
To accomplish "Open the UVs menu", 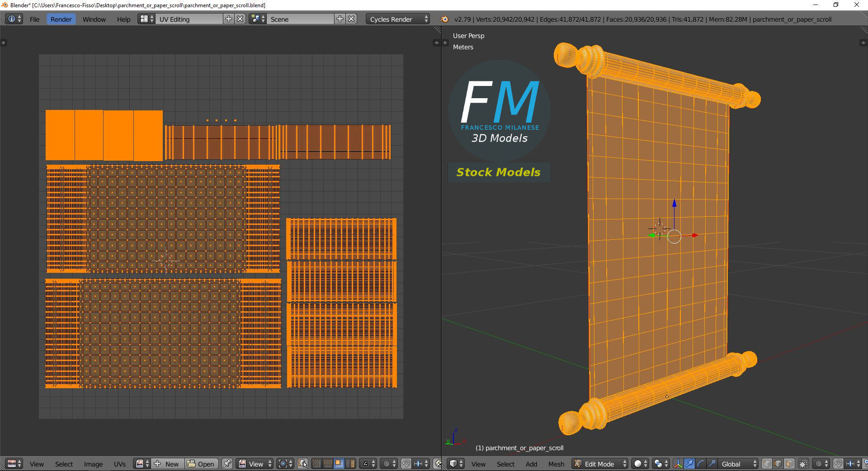I will 119,464.
